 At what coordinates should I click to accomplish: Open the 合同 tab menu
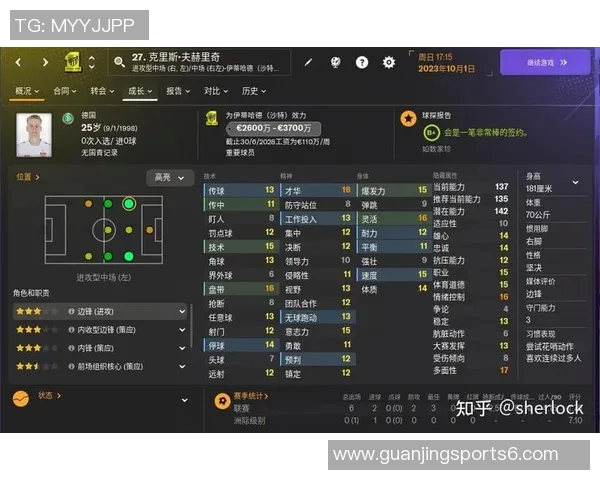point(65,91)
